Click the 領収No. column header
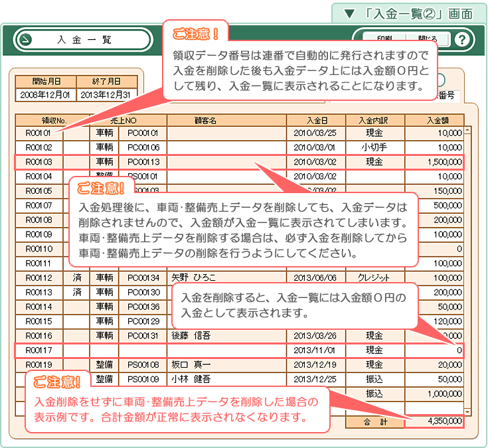488x448 pixels. (54, 120)
